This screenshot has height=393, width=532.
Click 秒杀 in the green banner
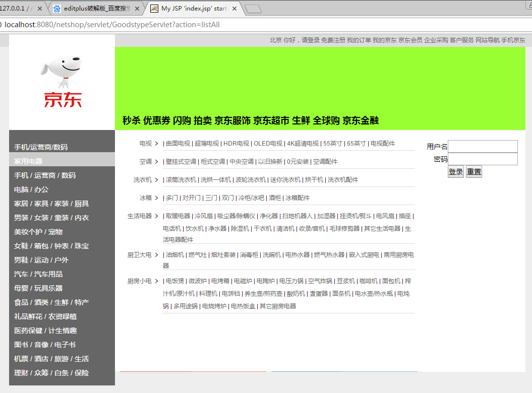[x=131, y=121]
